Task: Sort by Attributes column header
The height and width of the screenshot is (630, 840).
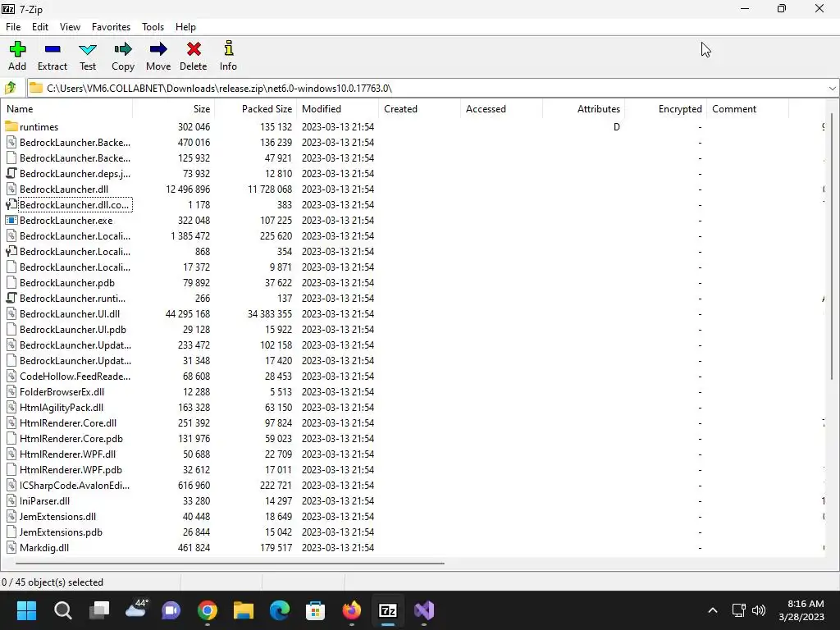Action: pos(583,109)
